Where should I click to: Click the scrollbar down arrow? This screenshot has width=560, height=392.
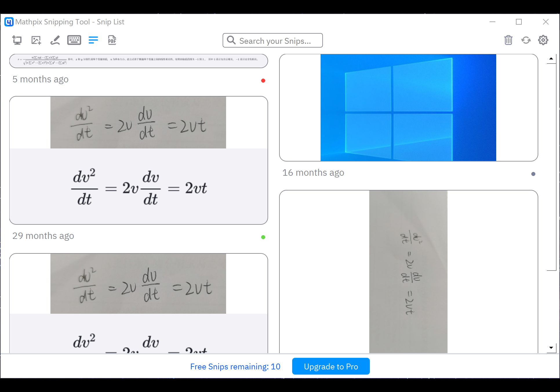point(551,348)
